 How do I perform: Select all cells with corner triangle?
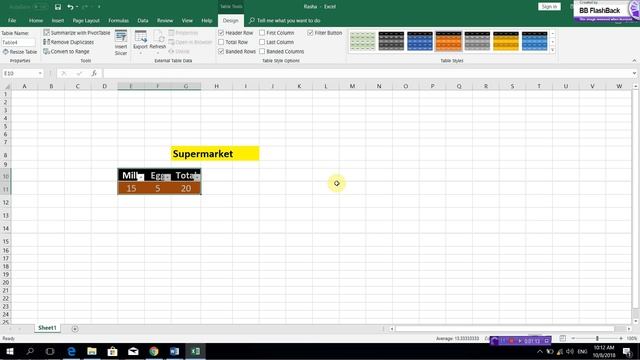click(6, 86)
